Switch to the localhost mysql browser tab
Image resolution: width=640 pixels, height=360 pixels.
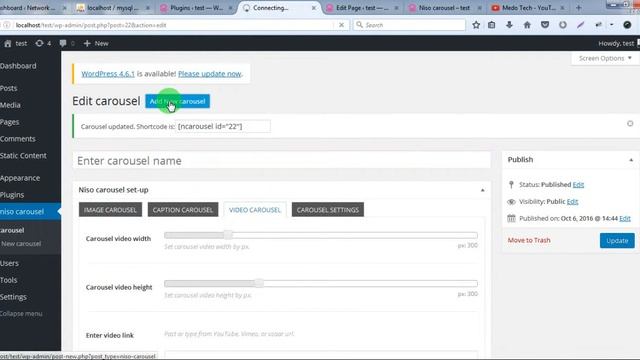(113, 8)
